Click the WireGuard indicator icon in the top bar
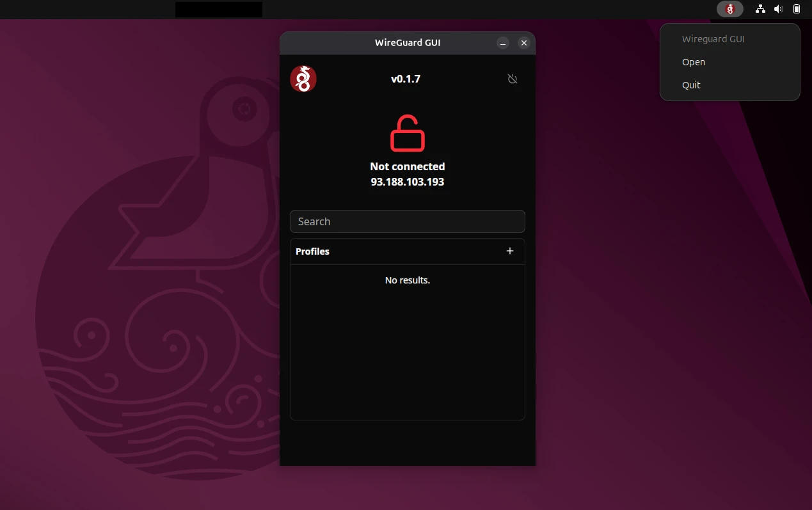 [x=729, y=9]
